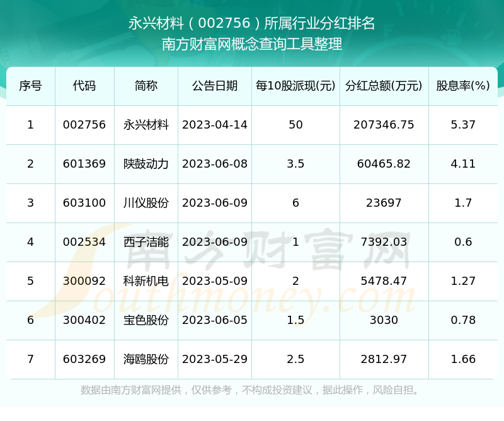Click dividend yield 4.11

click(463, 164)
